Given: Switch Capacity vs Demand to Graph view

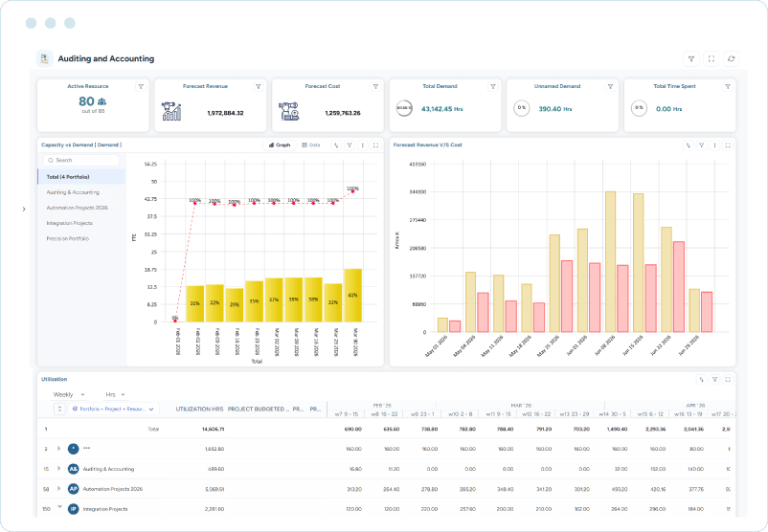Looking at the screenshot, I should click(x=280, y=145).
